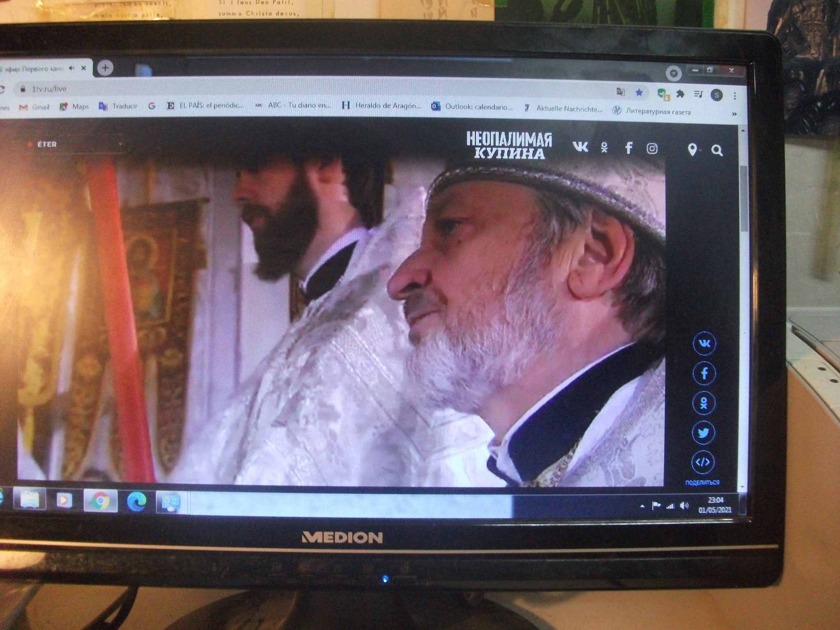
Task: Open the clock showing 23:04
Action: pyautogui.click(x=714, y=505)
